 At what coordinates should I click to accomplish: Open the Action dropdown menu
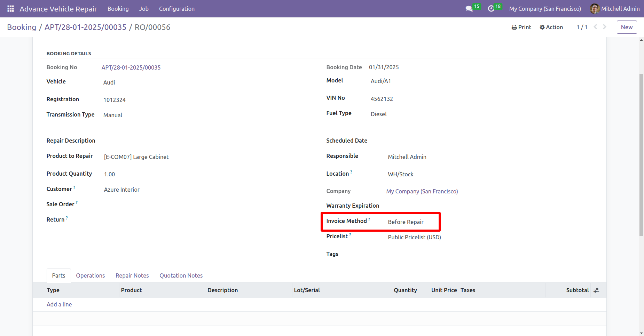[551, 27]
